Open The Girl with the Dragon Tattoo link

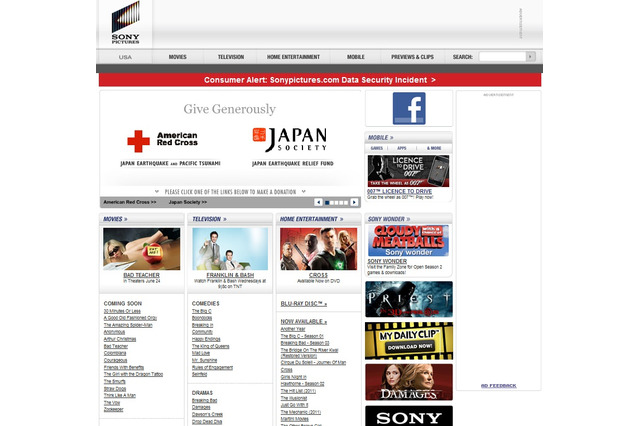(x=133, y=374)
